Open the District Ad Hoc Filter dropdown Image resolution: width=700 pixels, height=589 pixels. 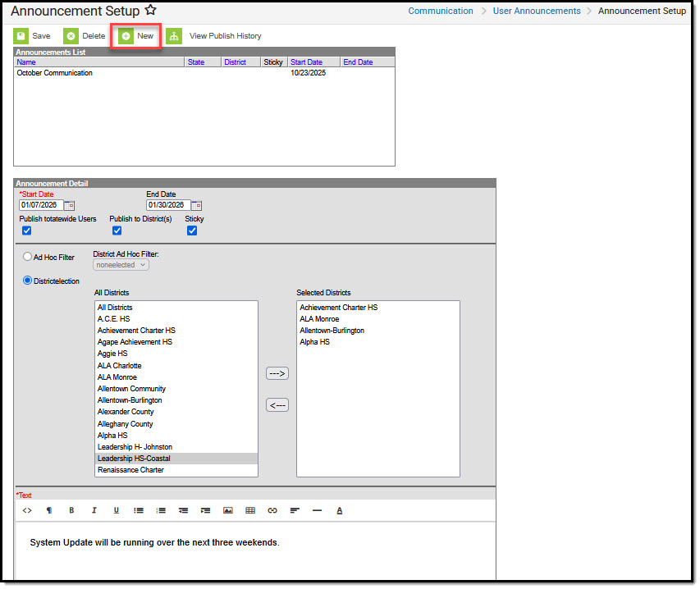coord(120,265)
